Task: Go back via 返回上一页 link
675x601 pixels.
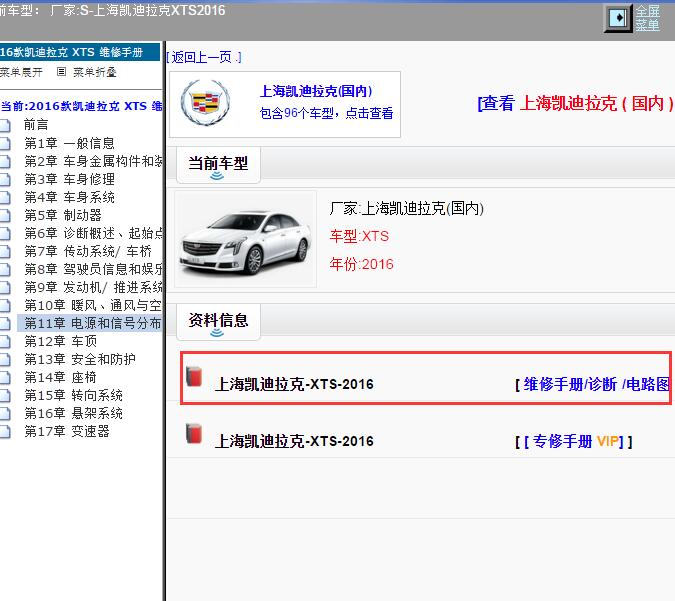Action: click(205, 57)
